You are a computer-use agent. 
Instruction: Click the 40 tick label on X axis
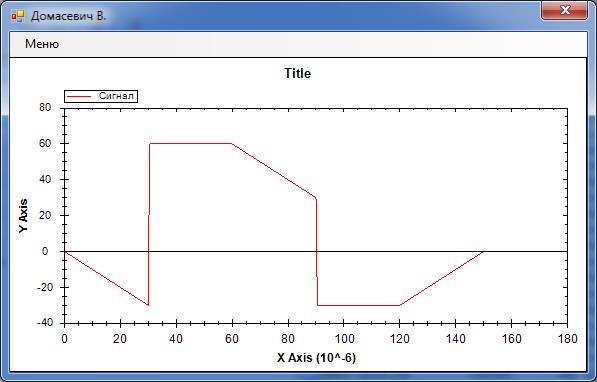176,339
